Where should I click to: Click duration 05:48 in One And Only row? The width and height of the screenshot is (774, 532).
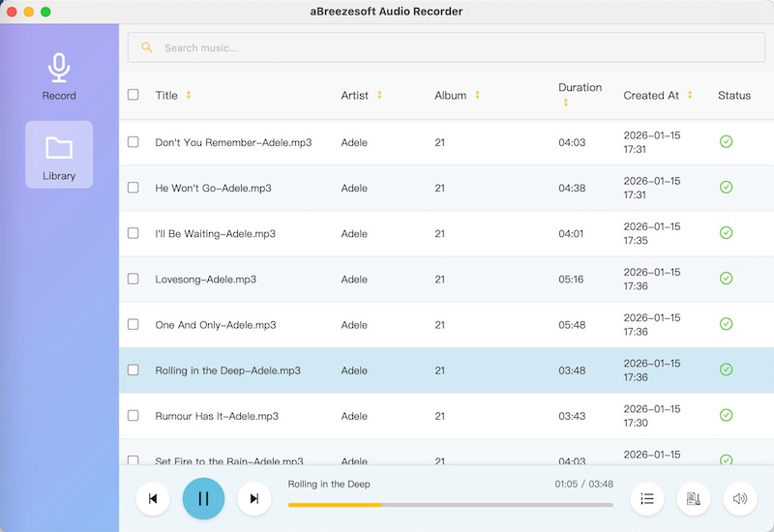point(572,325)
